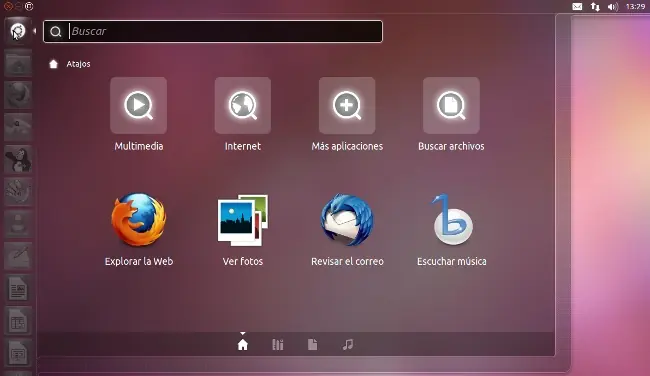
Task: Open the network indicator in the top panel
Action: click(x=595, y=7)
